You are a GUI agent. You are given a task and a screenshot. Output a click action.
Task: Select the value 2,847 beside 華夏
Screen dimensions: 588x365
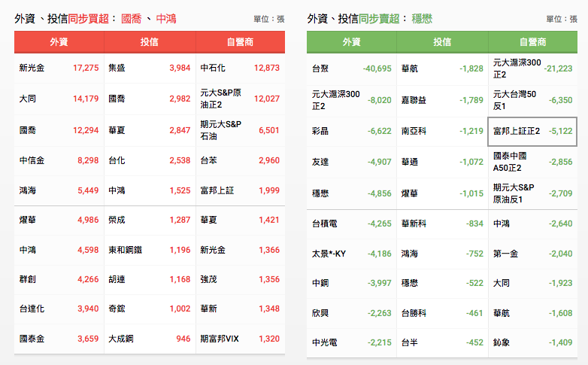pos(180,130)
